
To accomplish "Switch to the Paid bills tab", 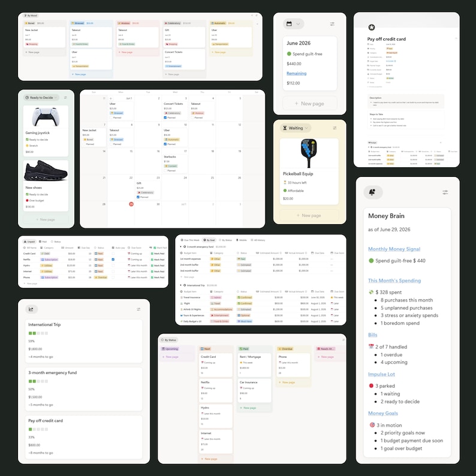I will point(43,242).
